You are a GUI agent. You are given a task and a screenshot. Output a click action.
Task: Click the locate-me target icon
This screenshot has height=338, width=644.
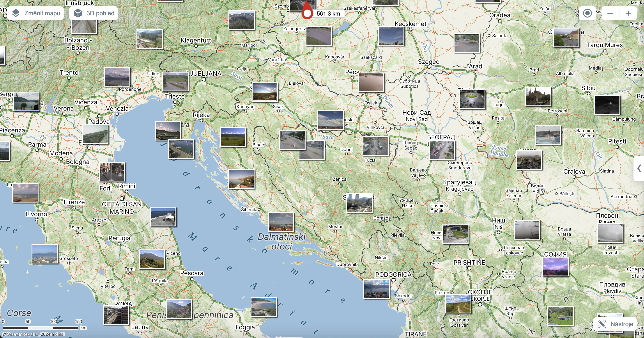click(x=587, y=13)
